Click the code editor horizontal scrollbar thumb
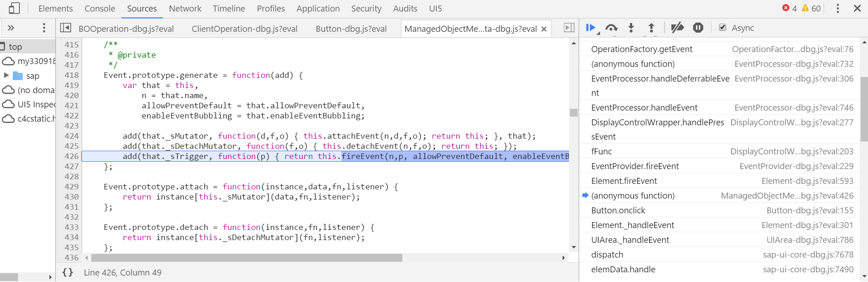Screen dimensions: 868x282 pos(247,258)
